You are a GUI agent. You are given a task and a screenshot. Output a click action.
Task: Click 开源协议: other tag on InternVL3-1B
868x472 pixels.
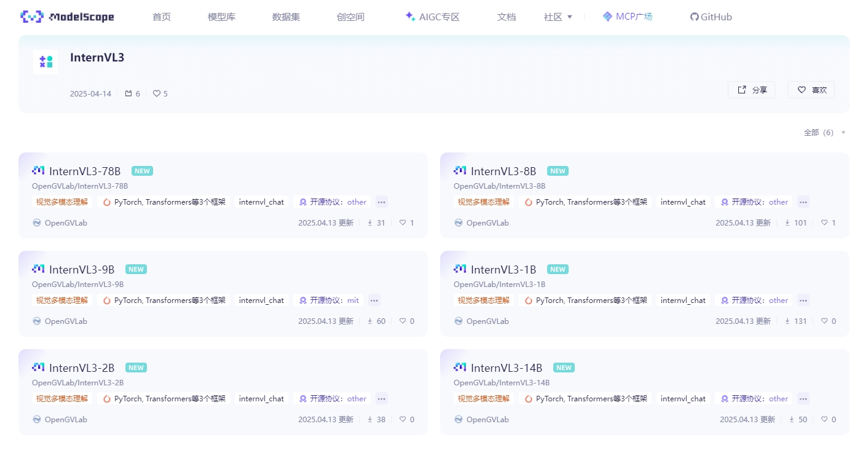[754, 300]
